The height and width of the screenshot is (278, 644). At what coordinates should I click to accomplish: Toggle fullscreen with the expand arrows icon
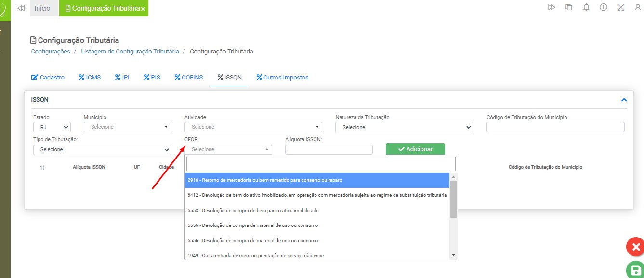(x=620, y=8)
